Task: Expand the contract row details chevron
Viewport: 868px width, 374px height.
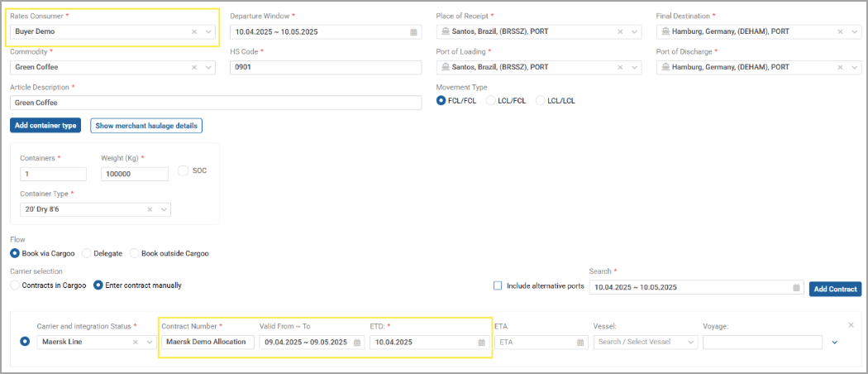Action: [x=835, y=343]
